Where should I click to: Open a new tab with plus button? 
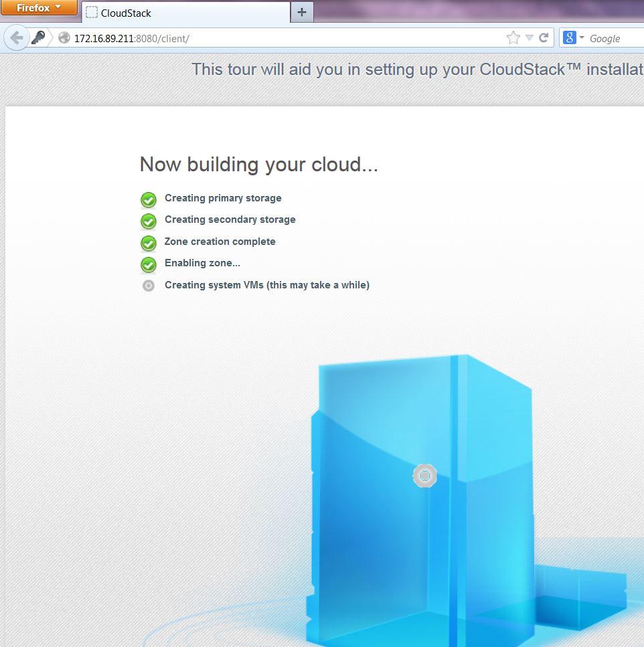click(302, 13)
